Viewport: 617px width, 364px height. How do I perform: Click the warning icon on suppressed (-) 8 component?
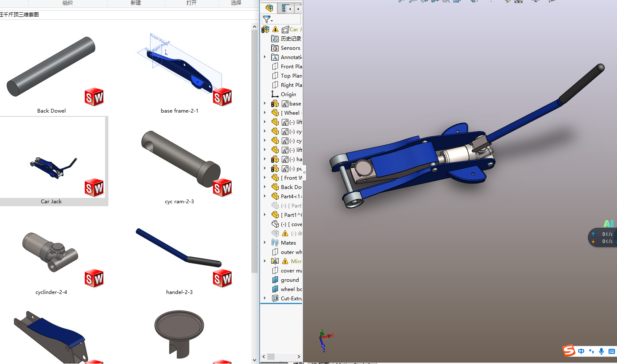[285, 233]
